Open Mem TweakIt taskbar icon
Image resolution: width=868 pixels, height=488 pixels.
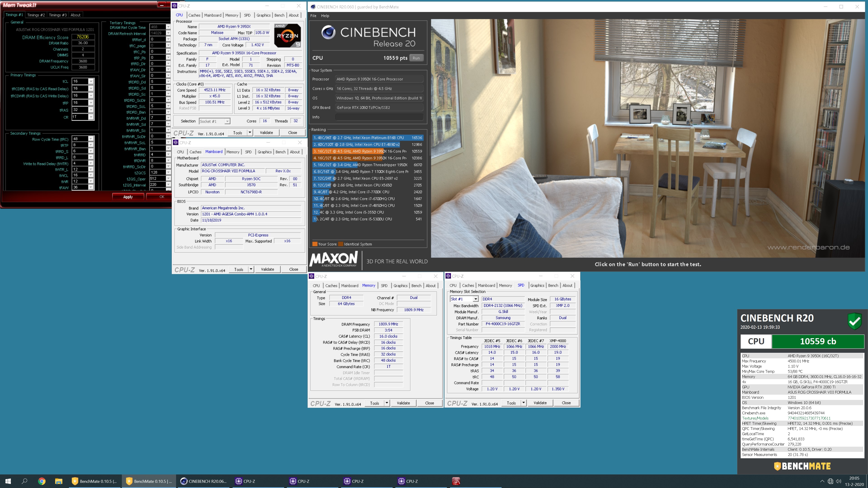point(456,481)
